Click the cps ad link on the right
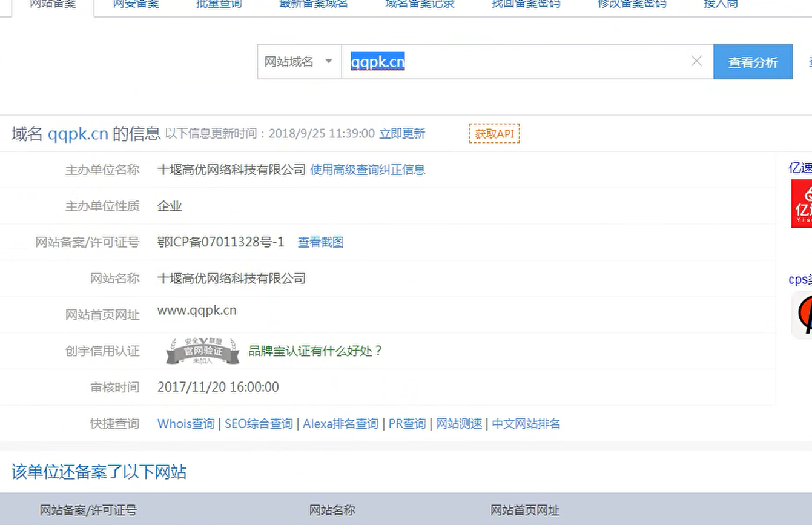 (x=800, y=280)
